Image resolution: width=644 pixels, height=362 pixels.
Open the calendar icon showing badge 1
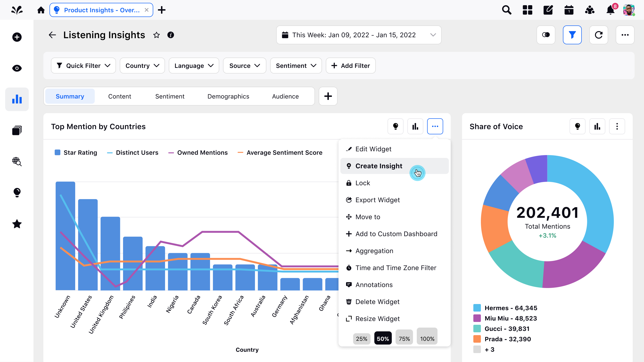click(x=569, y=10)
